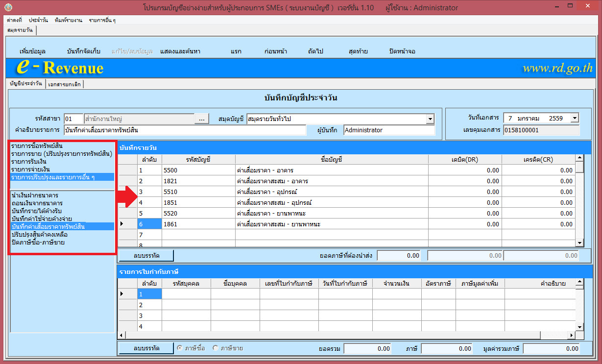The image size is (602, 364).
Task: Click เพิ่มข้อมูล in the toolbar
Action: (32, 51)
